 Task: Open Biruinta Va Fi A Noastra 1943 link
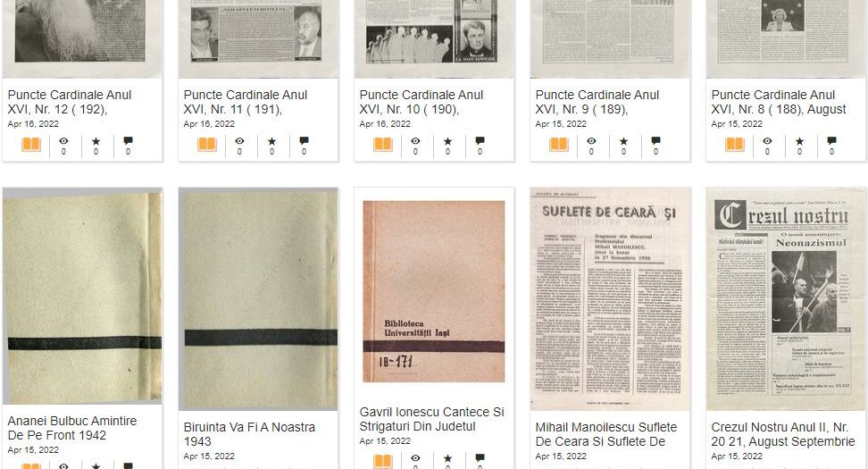(250, 434)
